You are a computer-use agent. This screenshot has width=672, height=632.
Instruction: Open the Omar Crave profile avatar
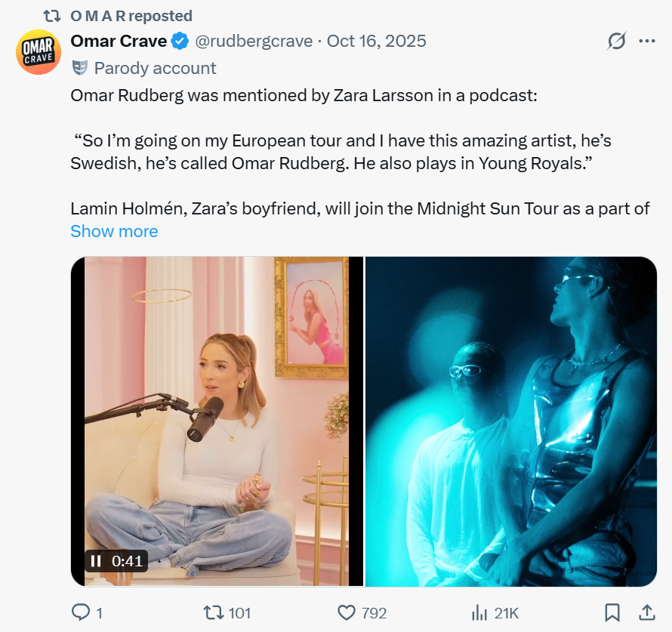coord(39,52)
